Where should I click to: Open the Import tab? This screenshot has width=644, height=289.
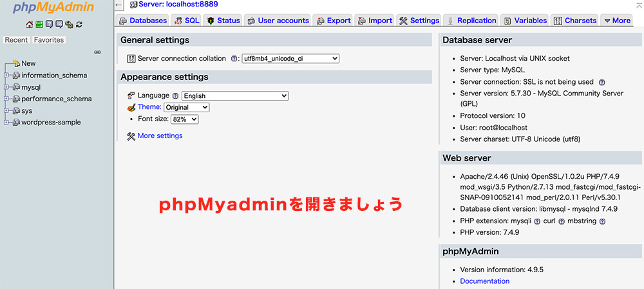coord(375,20)
